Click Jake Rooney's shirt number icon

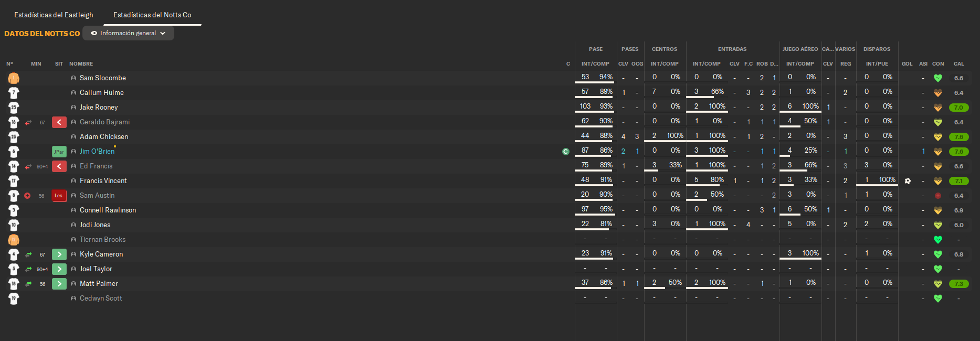click(14, 108)
